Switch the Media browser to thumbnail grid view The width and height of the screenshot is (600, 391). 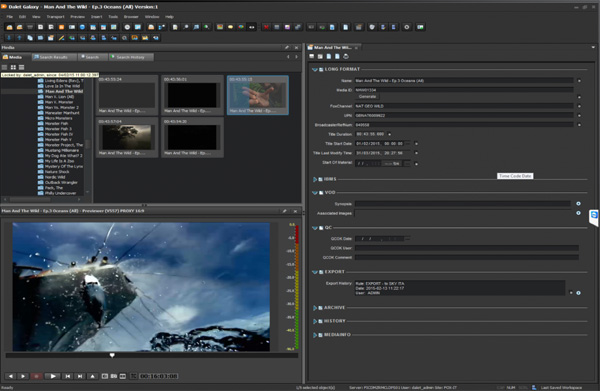(13, 67)
